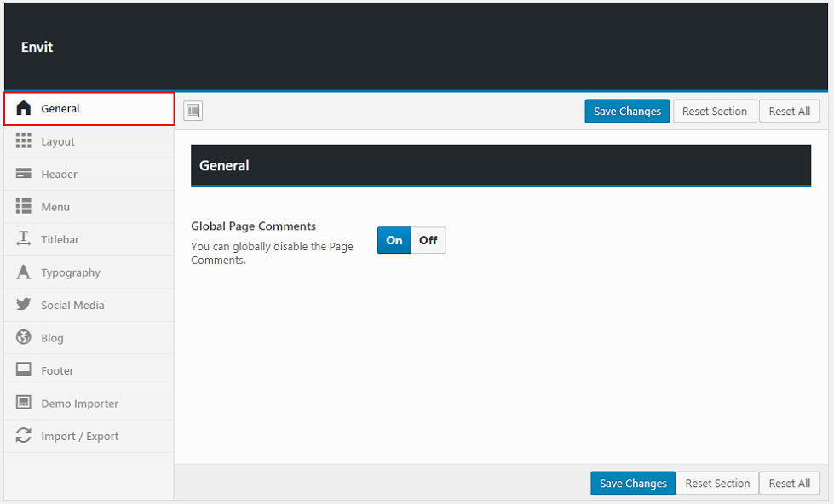Image resolution: width=834 pixels, height=504 pixels.
Task: Click the bottom Reset All button
Action: [x=789, y=484]
